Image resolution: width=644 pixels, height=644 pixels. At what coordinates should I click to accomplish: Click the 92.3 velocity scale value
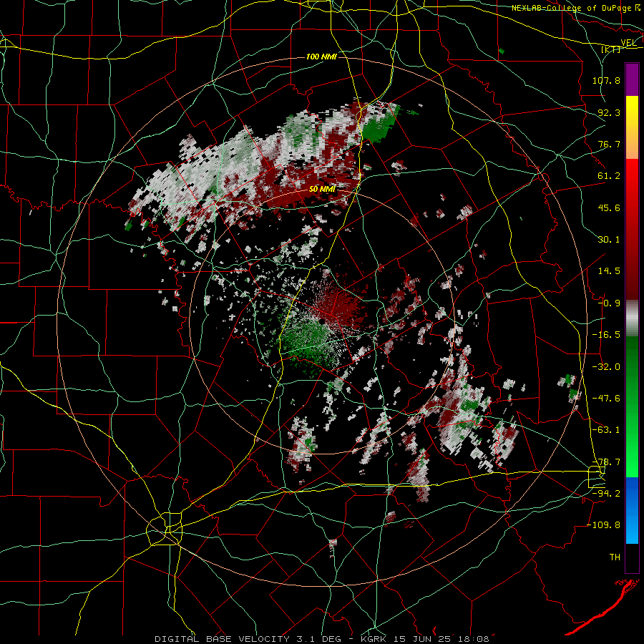(609, 112)
